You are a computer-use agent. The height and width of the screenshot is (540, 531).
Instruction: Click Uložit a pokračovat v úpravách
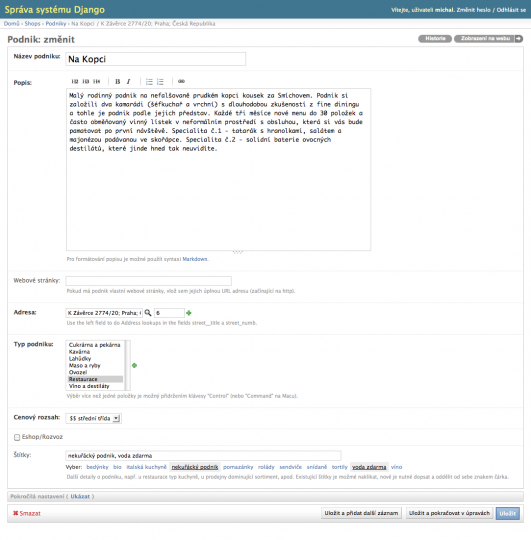click(x=449, y=513)
